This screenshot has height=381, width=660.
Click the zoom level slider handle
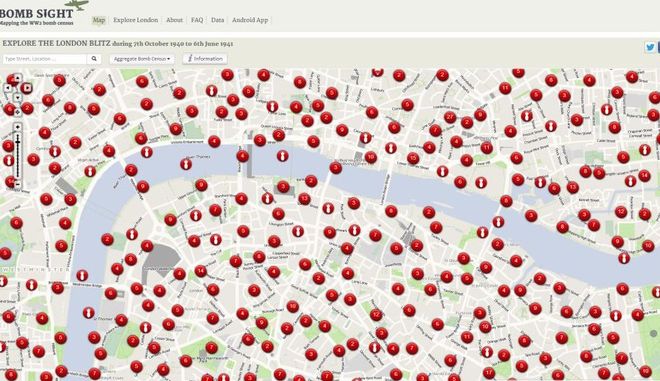tap(17, 142)
